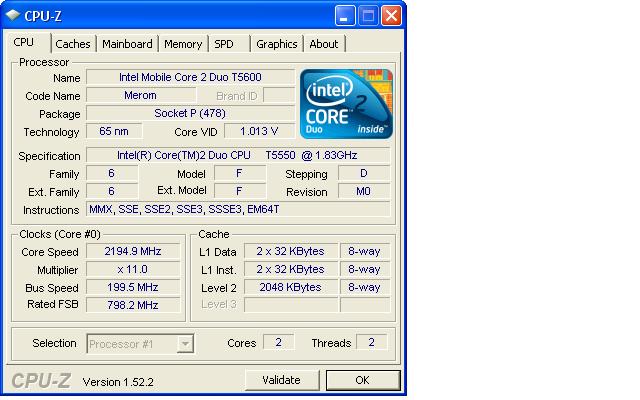Click the L1 Inst. 8-way associativity value
The width and height of the screenshot is (640, 400).
click(x=365, y=269)
